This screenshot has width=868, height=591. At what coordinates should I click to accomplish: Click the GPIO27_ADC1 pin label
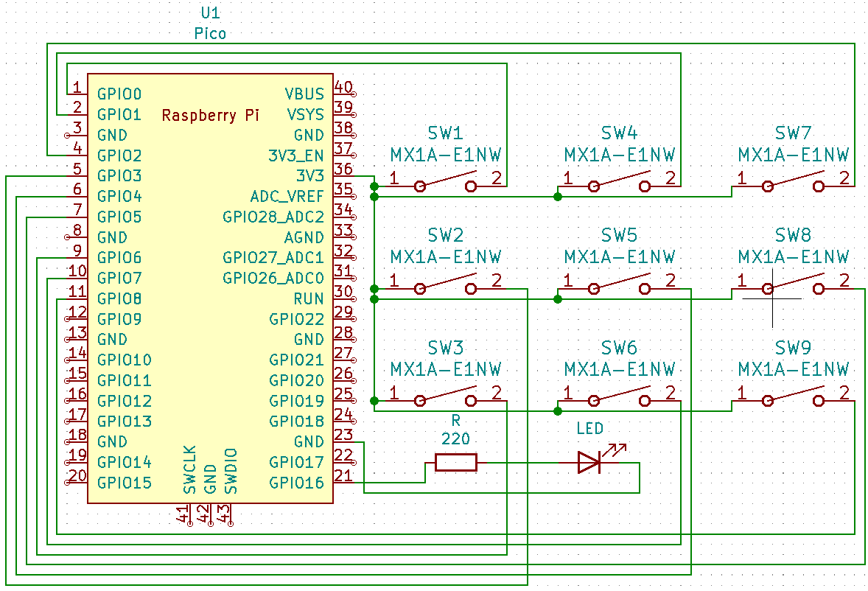point(273,259)
